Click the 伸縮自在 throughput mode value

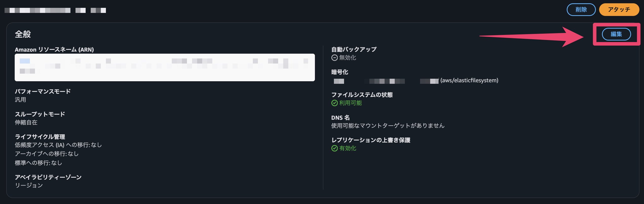(26, 123)
